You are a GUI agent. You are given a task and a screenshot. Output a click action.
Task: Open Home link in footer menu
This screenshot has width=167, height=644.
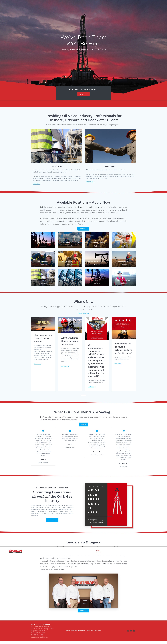pos(68,630)
